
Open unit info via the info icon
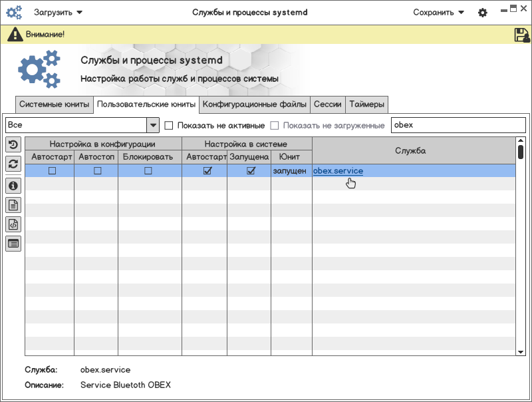click(13, 186)
